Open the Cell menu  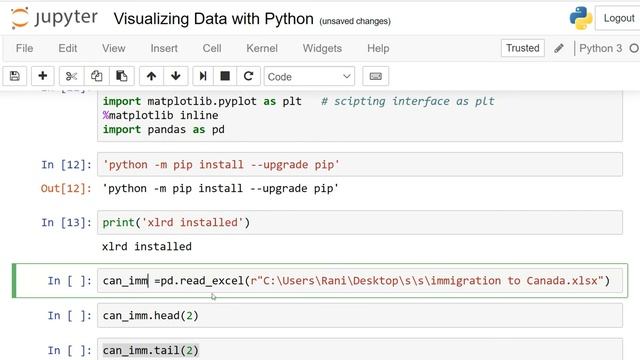pos(212,49)
